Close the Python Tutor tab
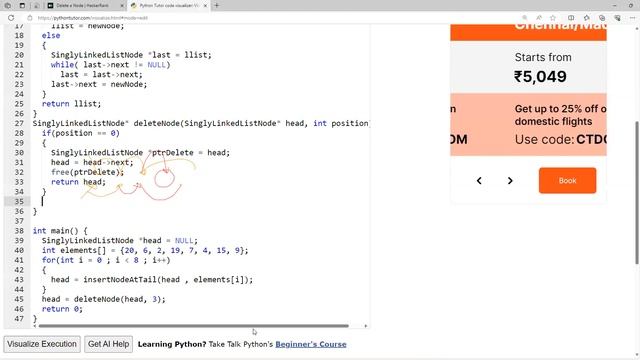 point(205,6)
